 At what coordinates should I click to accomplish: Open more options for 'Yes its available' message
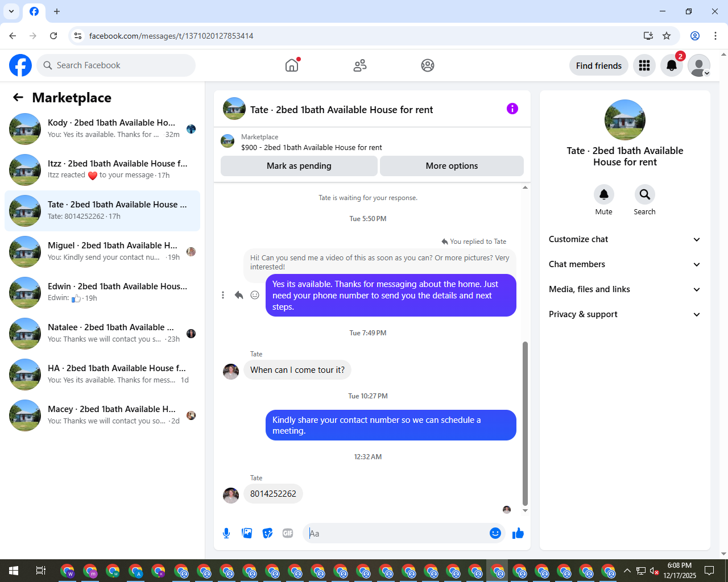[223, 295]
